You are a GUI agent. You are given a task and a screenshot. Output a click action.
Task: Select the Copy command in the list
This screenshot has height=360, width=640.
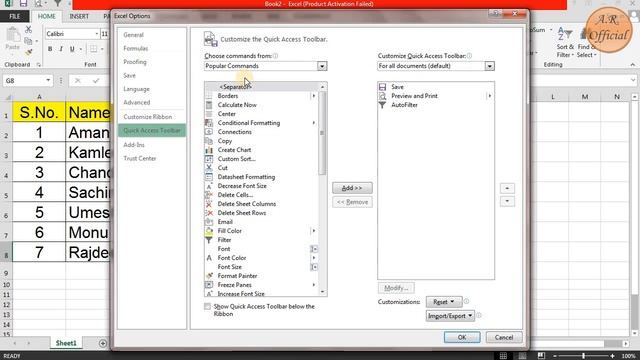pos(261,141)
